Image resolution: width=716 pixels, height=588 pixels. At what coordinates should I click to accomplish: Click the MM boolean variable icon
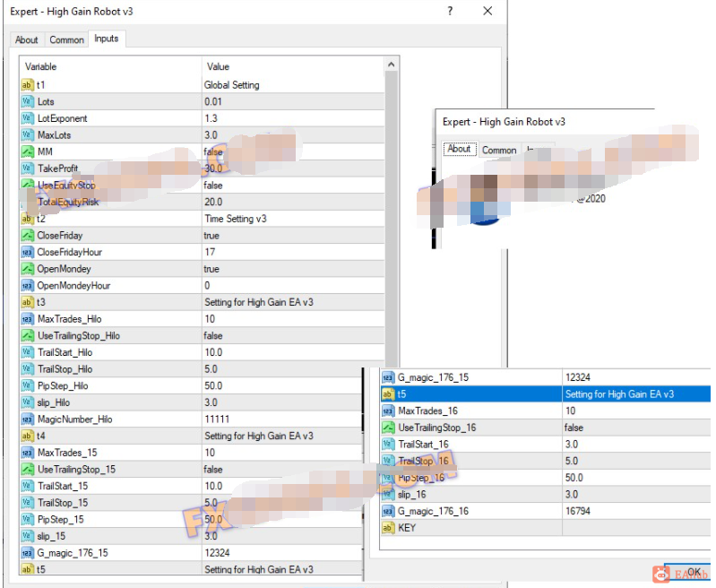28,151
